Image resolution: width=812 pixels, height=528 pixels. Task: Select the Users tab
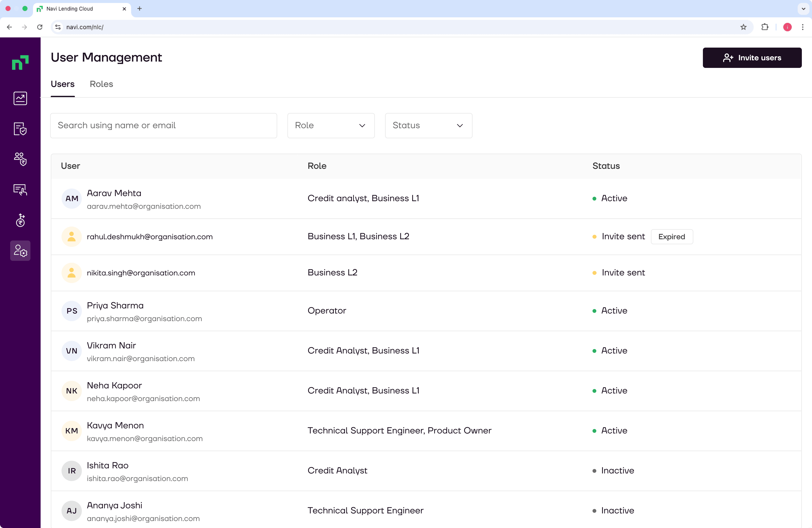click(62, 84)
